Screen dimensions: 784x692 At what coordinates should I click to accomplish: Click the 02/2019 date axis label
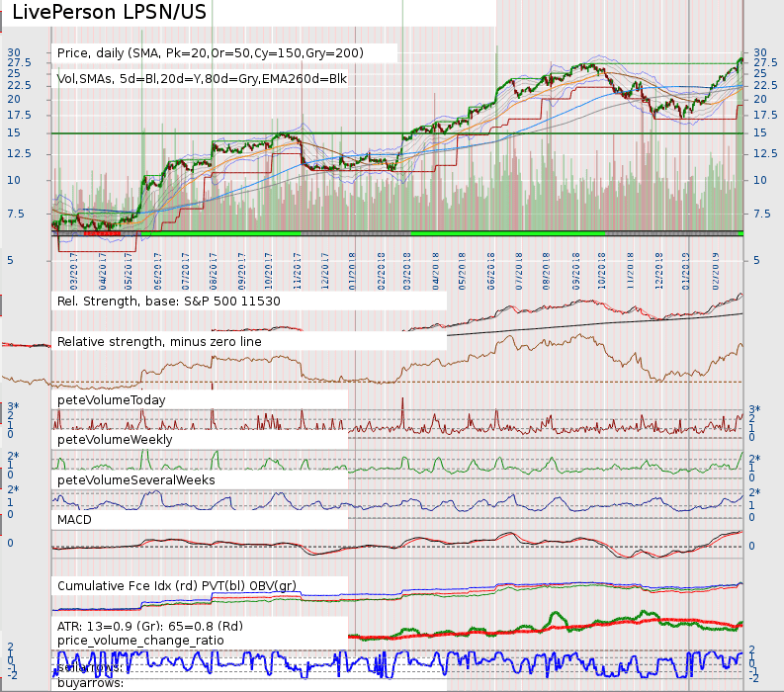point(715,272)
